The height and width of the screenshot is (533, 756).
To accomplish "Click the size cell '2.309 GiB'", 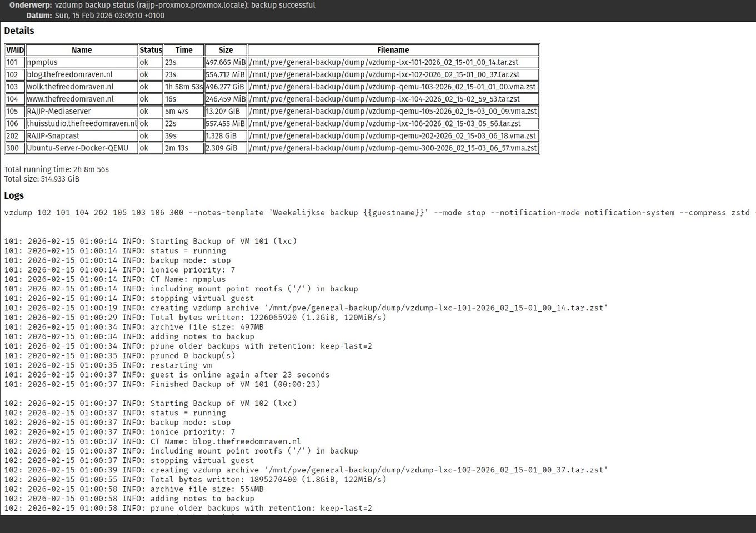I will coord(226,148).
